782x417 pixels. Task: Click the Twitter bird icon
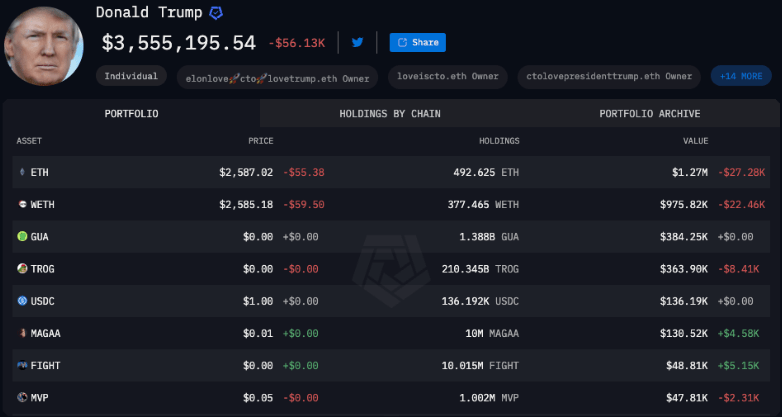click(x=357, y=42)
